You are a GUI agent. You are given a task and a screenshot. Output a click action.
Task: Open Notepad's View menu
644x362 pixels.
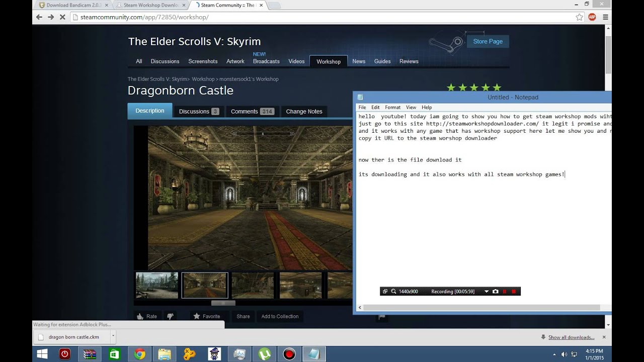(x=411, y=107)
